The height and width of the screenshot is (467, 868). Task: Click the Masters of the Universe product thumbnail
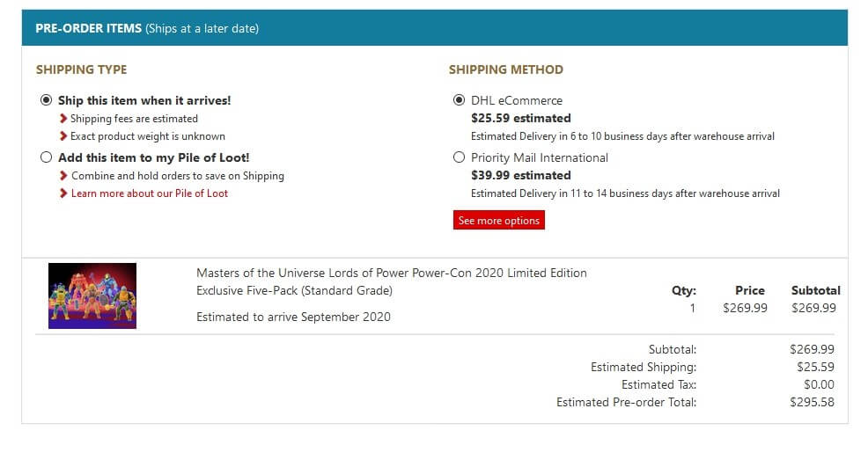click(x=92, y=296)
